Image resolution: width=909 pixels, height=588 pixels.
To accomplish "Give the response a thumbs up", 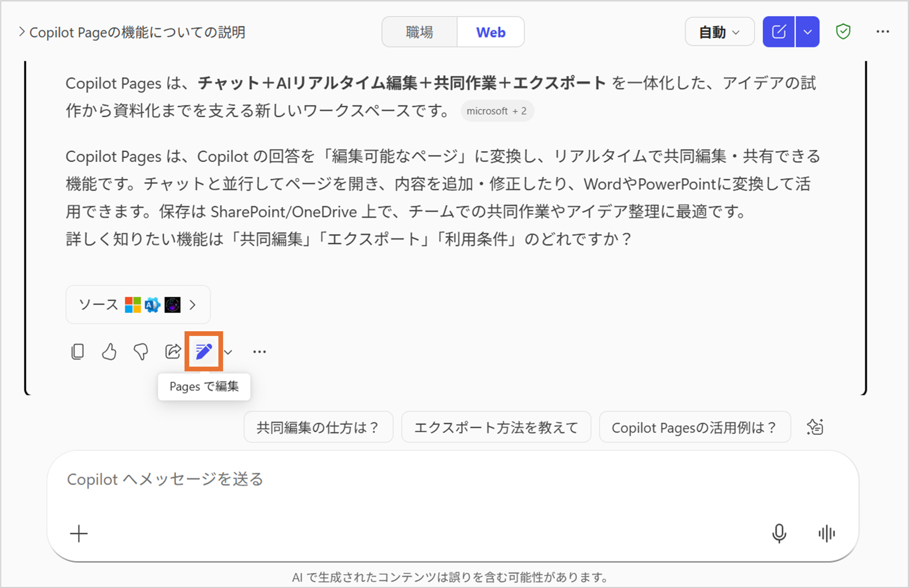I will pos(109,352).
